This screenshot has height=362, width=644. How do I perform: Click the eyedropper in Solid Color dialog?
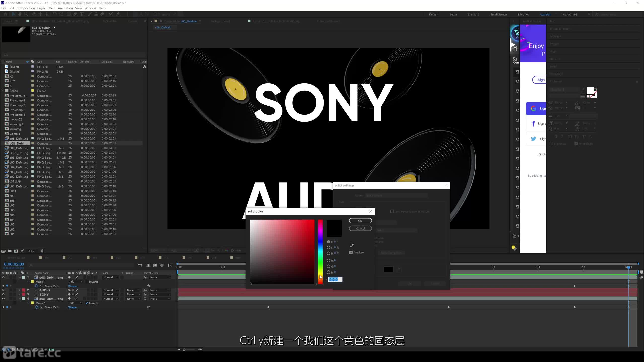pos(352,245)
